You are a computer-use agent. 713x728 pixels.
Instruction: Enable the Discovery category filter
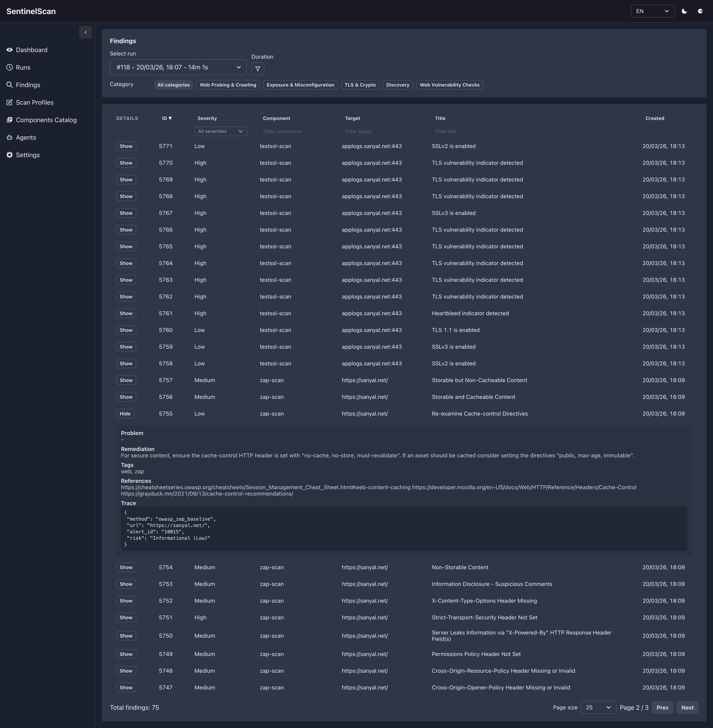coord(397,85)
